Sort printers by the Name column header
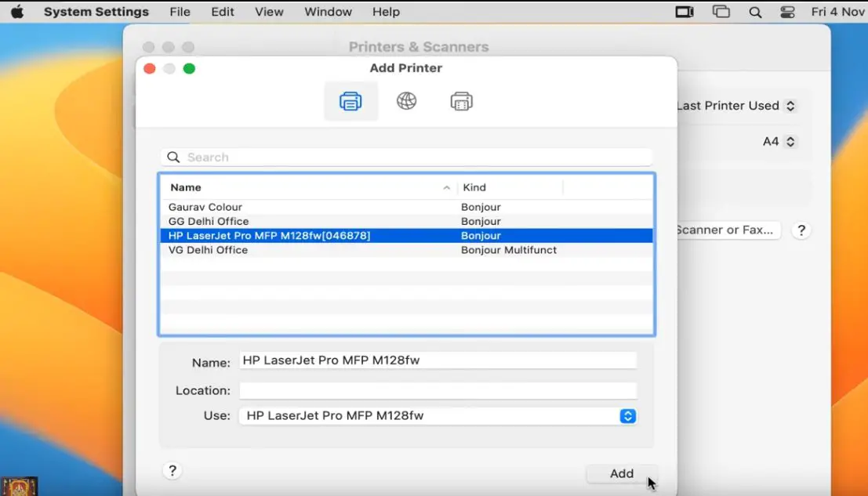The height and width of the screenshot is (496, 868). [187, 187]
